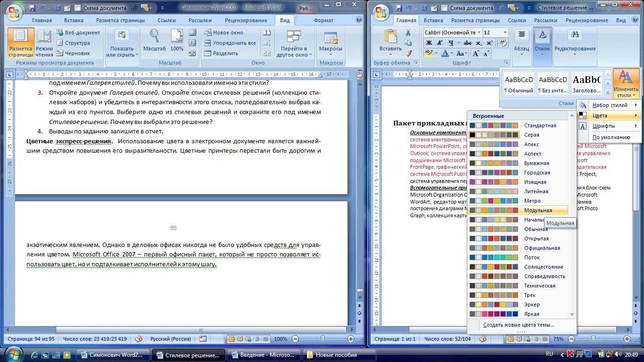Apply Bold (Ж) formatting
Viewport: 644px width, 362px height.
point(429,43)
